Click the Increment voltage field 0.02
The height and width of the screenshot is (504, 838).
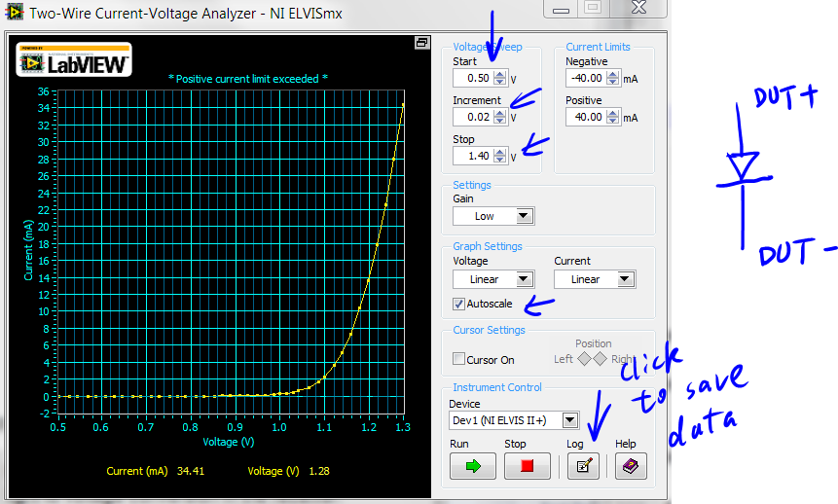point(472,117)
